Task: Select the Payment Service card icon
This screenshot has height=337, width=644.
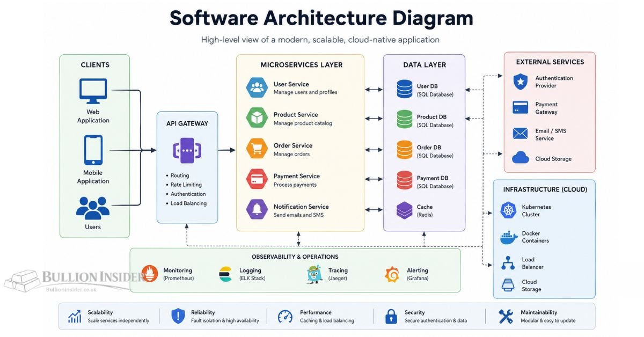Action: point(257,179)
